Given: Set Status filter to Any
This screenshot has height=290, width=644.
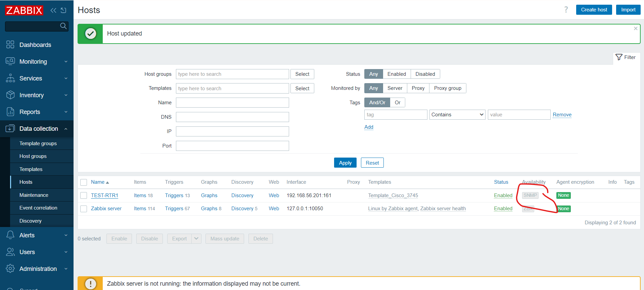Looking at the screenshot, I should [374, 74].
